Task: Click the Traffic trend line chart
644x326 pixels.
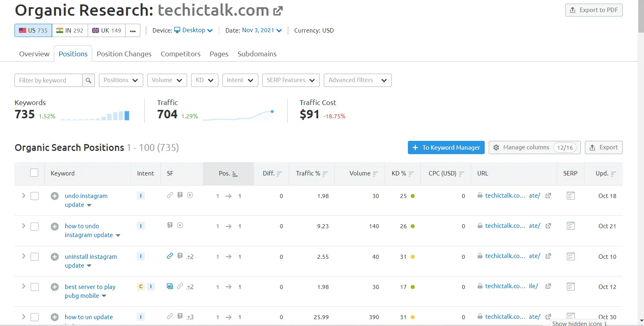Action: [239, 115]
